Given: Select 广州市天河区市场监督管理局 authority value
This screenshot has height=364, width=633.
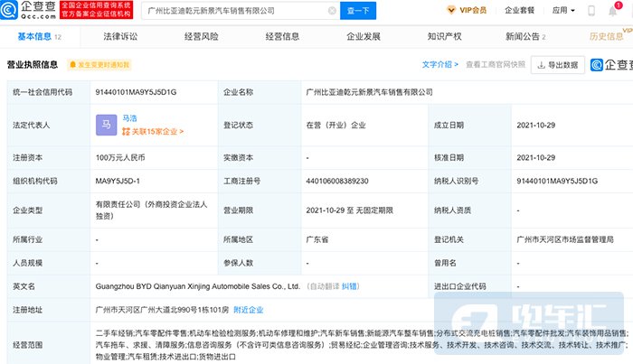Looking at the screenshot, I should click(565, 239).
